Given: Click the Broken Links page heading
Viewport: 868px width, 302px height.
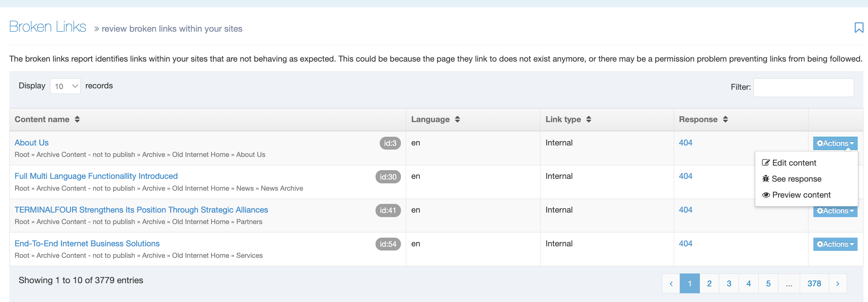Looking at the screenshot, I should pyautogui.click(x=48, y=27).
